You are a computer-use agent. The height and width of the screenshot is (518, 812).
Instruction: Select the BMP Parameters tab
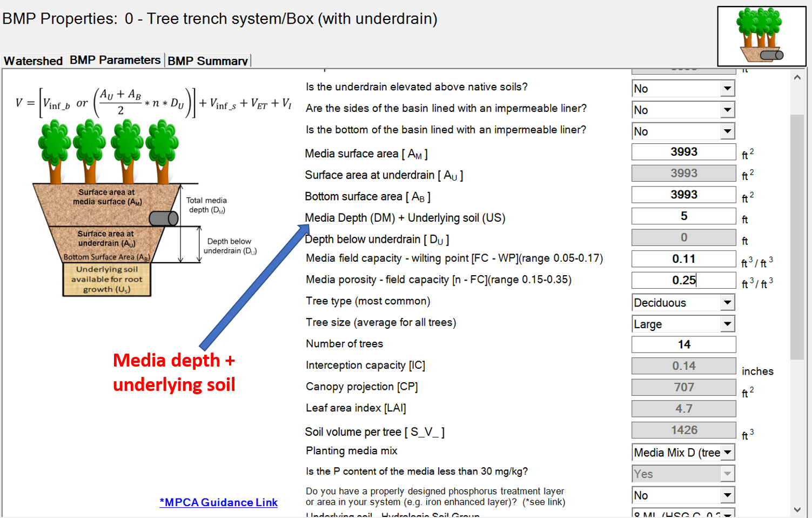(114, 59)
